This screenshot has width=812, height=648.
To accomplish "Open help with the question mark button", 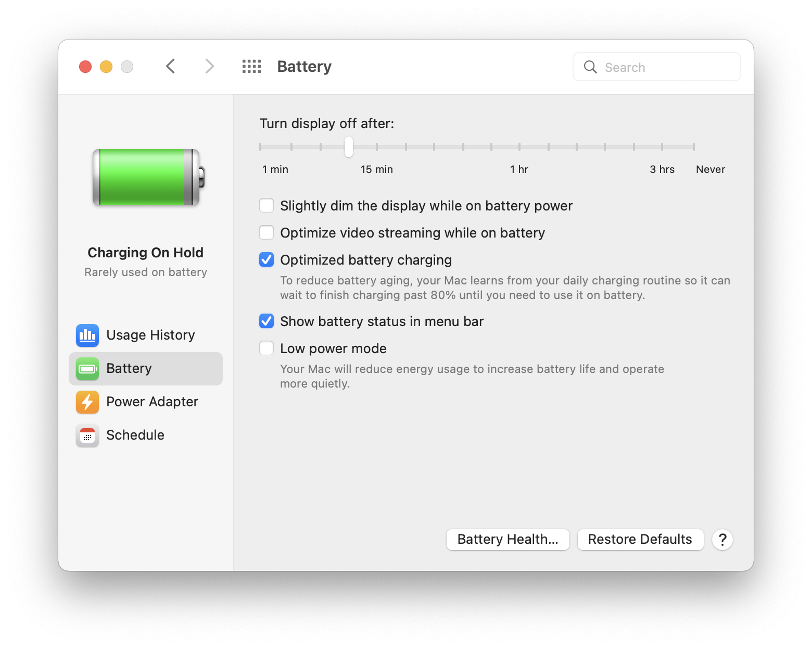I will pyautogui.click(x=722, y=540).
